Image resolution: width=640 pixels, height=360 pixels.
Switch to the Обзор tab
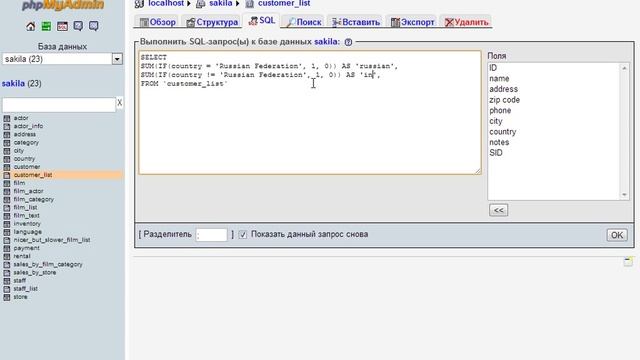pos(158,22)
